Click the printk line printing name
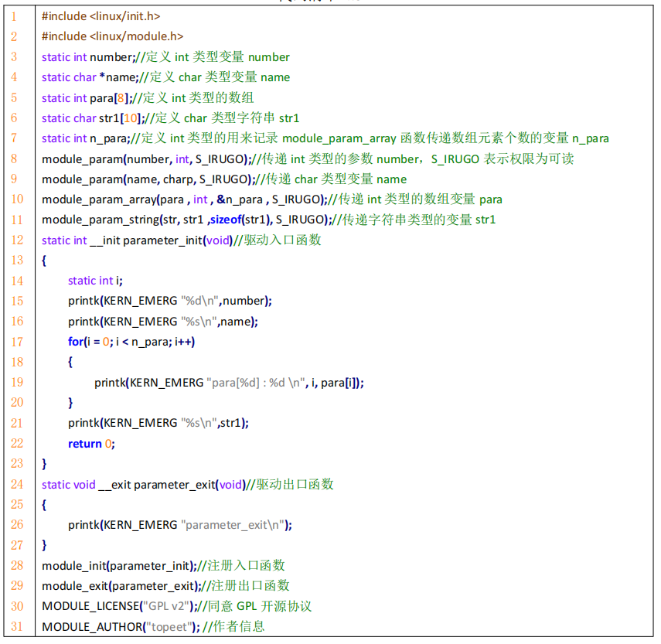 (x=163, y=322)
